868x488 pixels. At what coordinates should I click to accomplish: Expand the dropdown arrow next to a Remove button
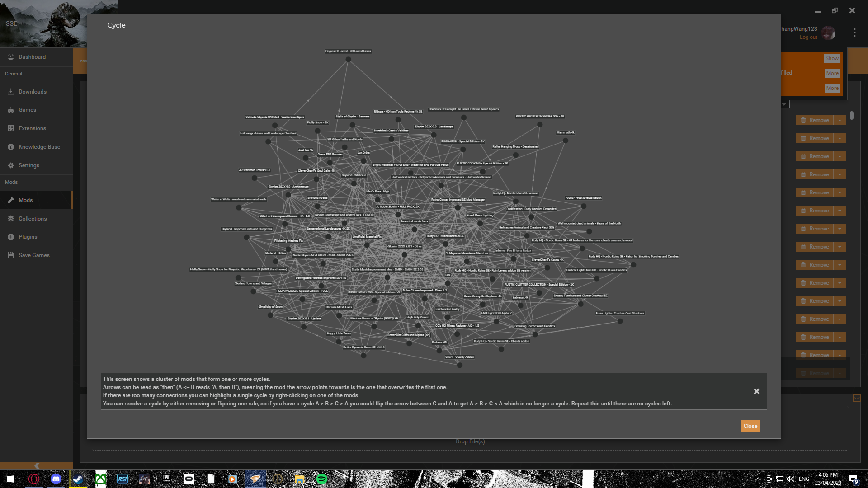point(840,120)
